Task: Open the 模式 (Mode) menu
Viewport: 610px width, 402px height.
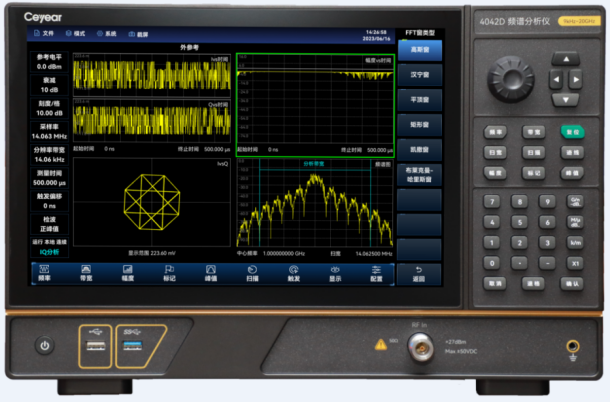Action: 77,34
